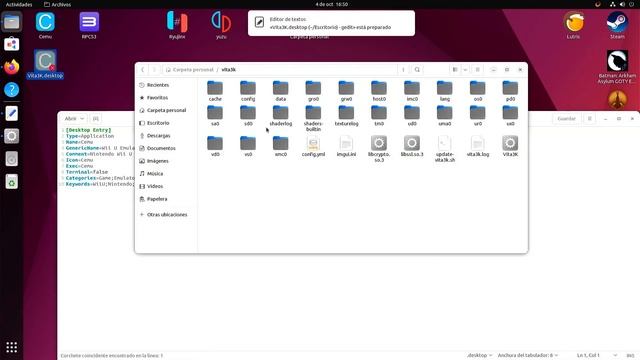Open the lang folder
The height and width of the screenshot is (360, 640).
point(444,91)
